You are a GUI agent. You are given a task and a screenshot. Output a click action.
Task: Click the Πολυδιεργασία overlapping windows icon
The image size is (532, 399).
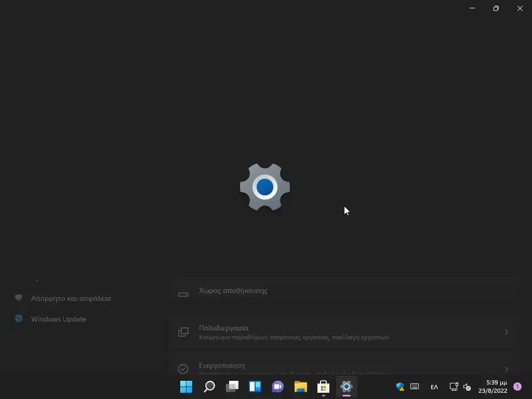pos(183,332)
